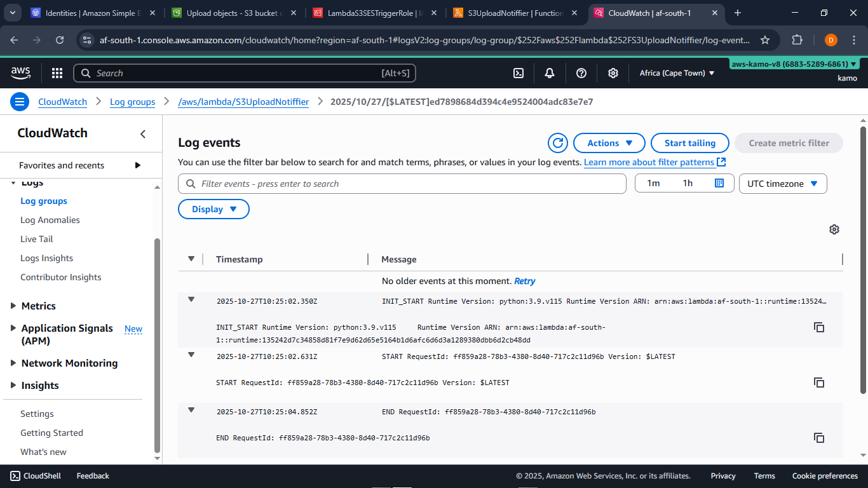The image size is (868, 488).
Task: Open the log events display preferences gear
Action: point(834,229)
